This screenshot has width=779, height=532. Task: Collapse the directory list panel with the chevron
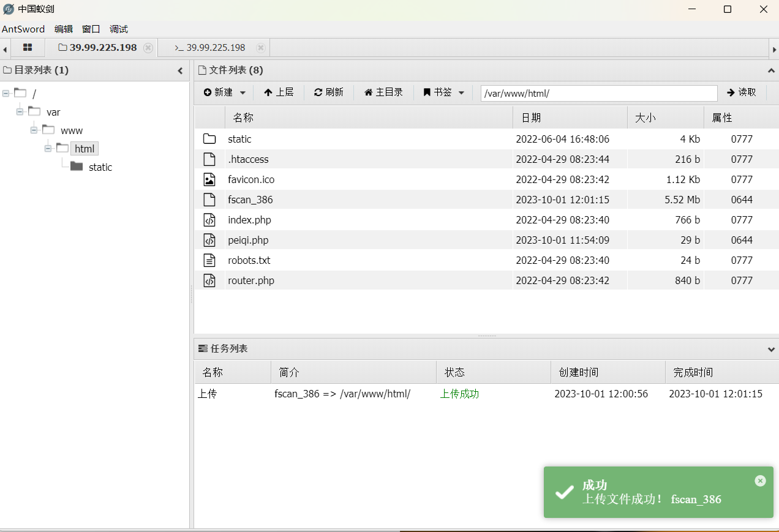[179, 70]
